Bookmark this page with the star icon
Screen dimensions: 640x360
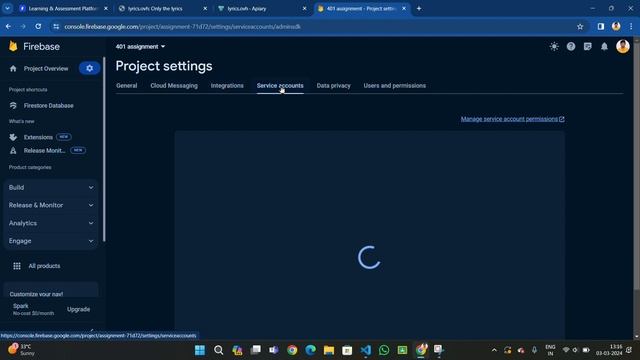580,27
